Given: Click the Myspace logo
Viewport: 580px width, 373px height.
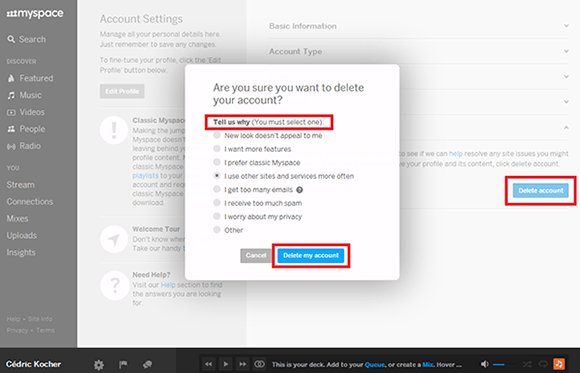Looking at the screenshot, I should (x=35, y=14).
